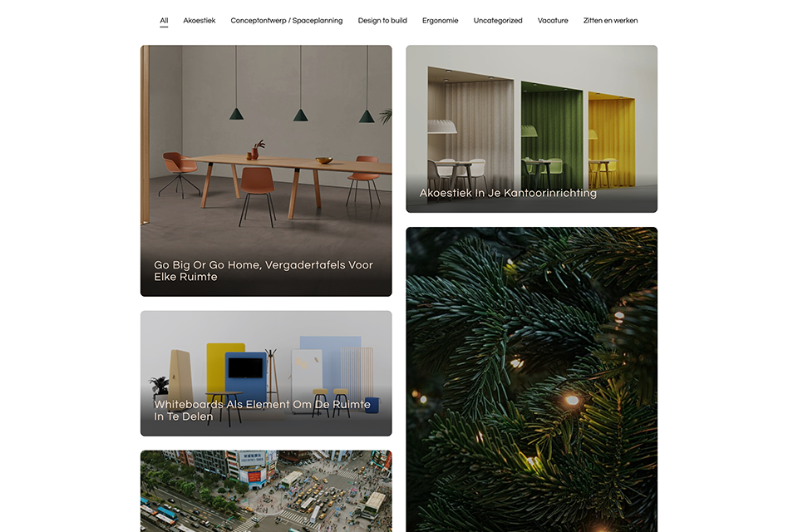The width and height of the screenshot is (798, 532).
Task: Open the Vacature category
Action: pos(553,21)
